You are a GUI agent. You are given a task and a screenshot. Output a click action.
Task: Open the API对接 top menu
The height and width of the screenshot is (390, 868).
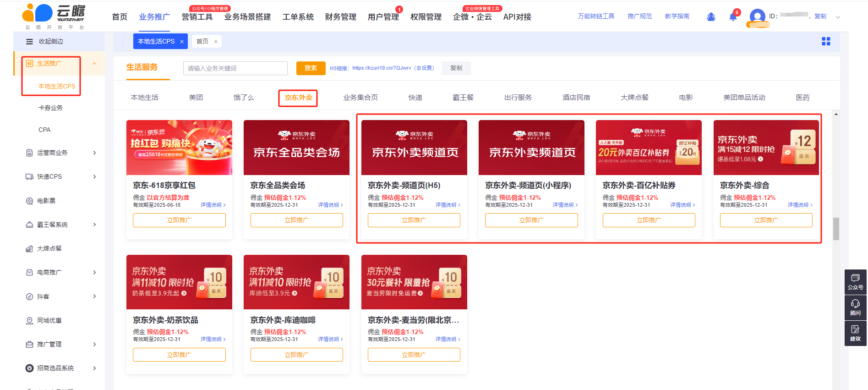click(517, 17)
